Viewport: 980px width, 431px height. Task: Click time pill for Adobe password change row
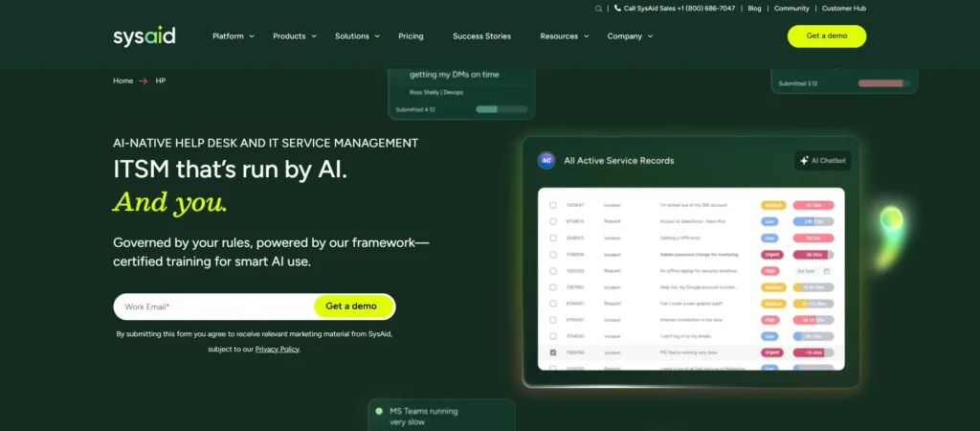pyautogui.click(x=813, y=255)
